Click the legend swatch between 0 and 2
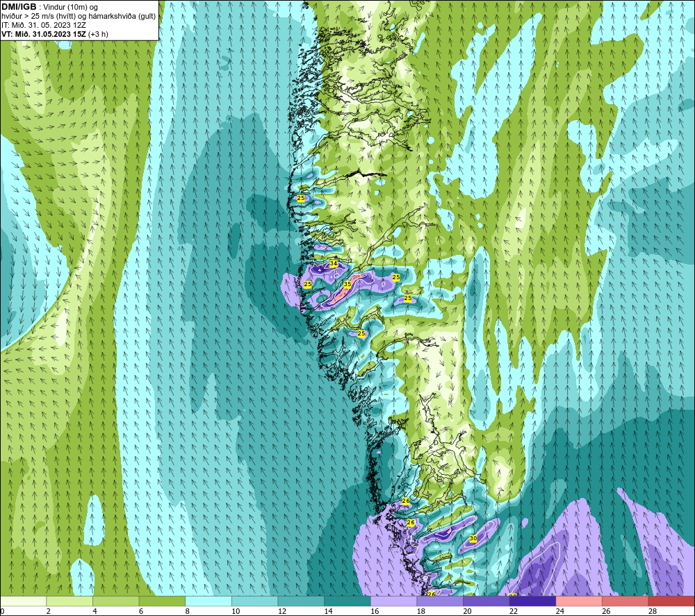 [x=23, y=601]
